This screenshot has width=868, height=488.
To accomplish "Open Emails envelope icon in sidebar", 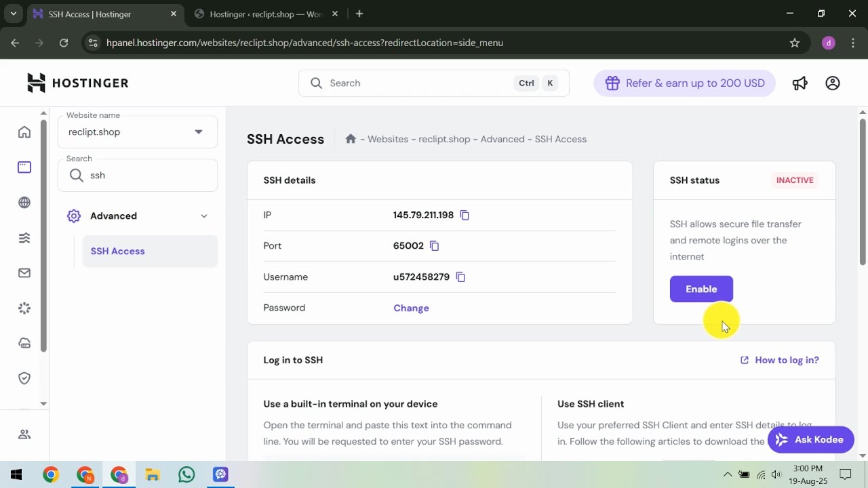I will [24, 273].
